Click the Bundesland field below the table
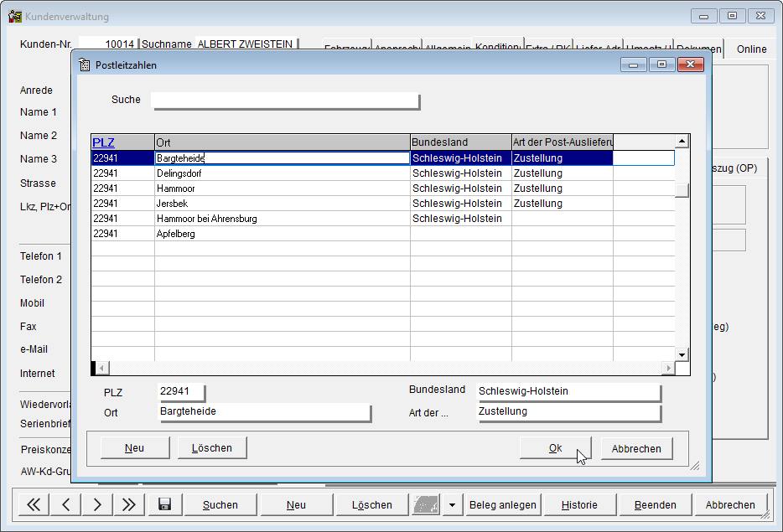783x532 pixels. tap(569, 392)
